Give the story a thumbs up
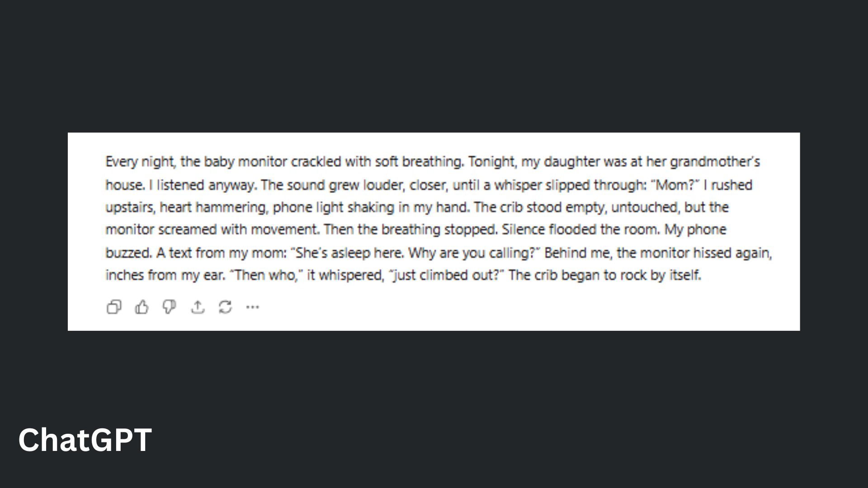Screen dimensions: 868x488 pyautogui.click(x=142, y=307)
